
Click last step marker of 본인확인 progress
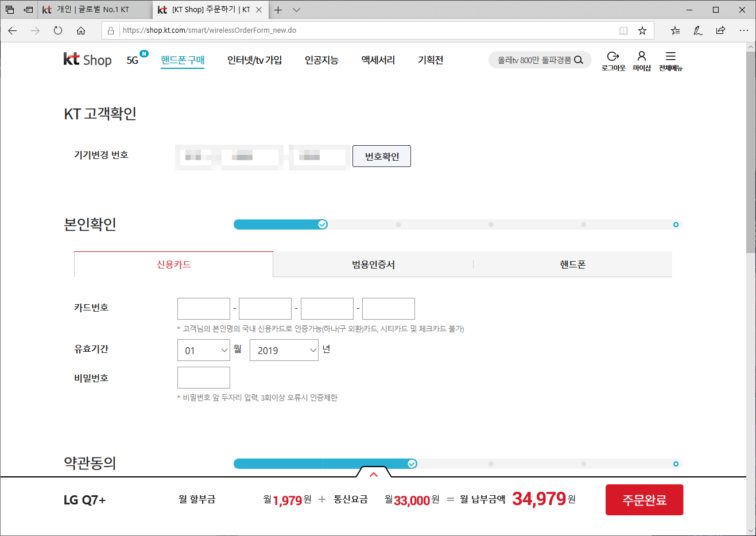click(x=676, y=224)
